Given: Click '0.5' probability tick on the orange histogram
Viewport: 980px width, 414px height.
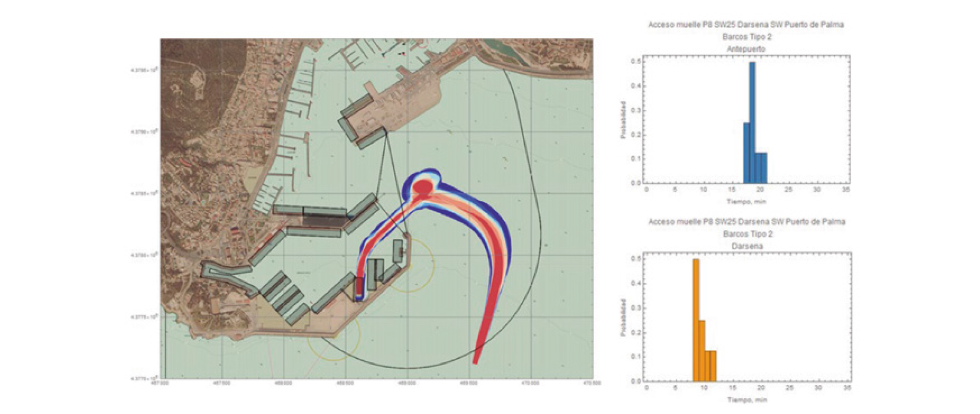Looking at the screenshot, I should [x=635, y=259].
